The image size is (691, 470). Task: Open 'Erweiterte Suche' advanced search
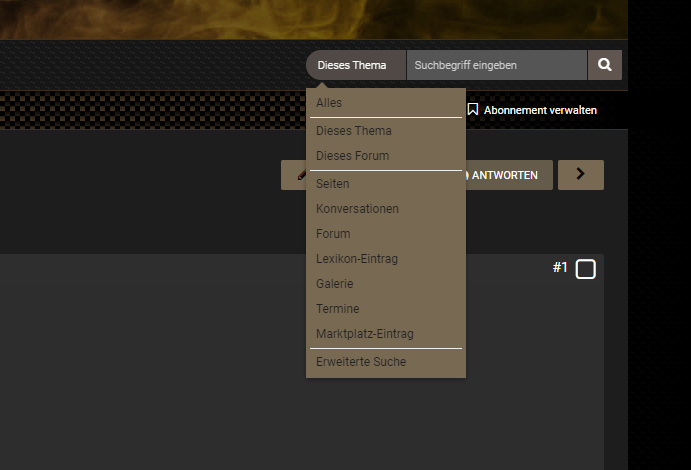[x=360, y=362]
